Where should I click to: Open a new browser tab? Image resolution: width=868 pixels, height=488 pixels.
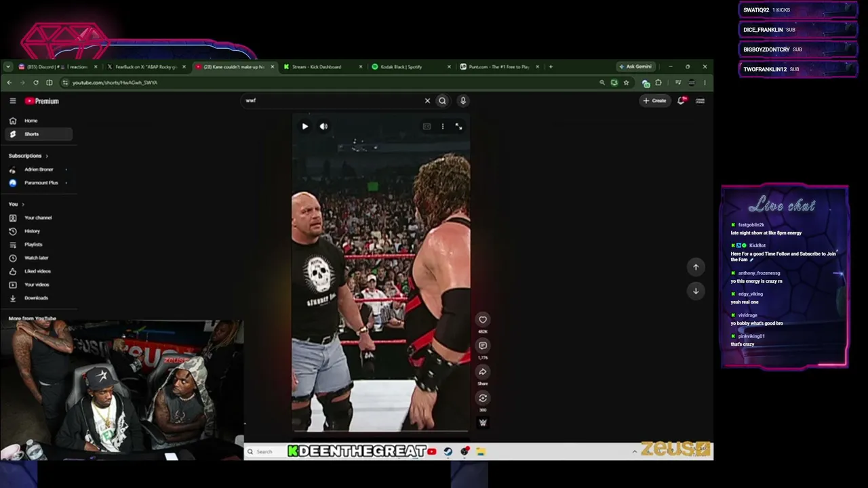click(551, 67)
